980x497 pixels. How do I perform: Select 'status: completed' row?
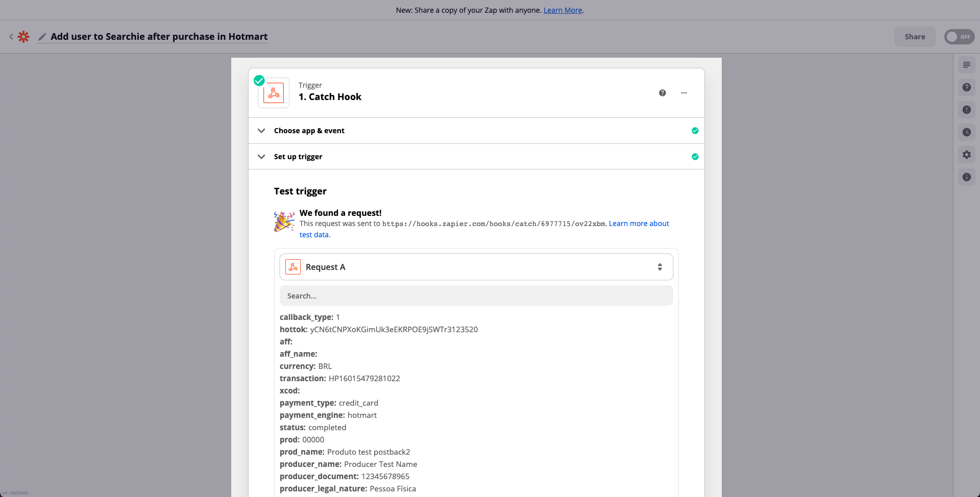(x=313, y=428)
